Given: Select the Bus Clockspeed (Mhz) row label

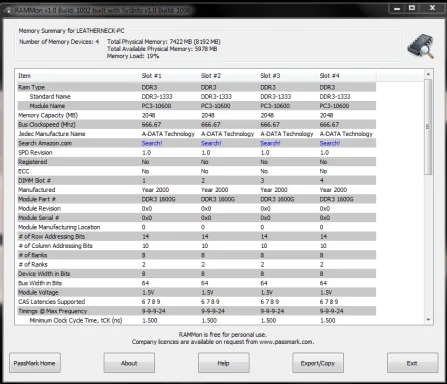Looking at the screenshot, I should click(x=47, y=125).
